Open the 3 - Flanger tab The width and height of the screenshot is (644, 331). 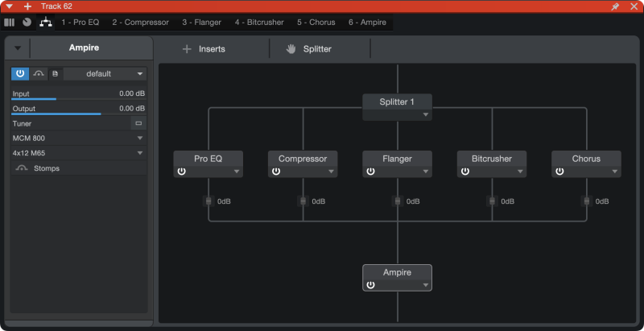tap(202, 23)
